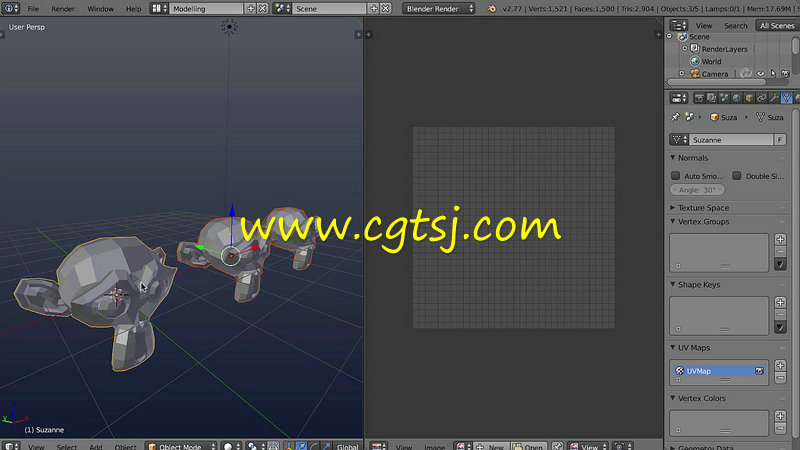Enable Double Sided checkbox
The image size is (800, 450).
point(737,176)
